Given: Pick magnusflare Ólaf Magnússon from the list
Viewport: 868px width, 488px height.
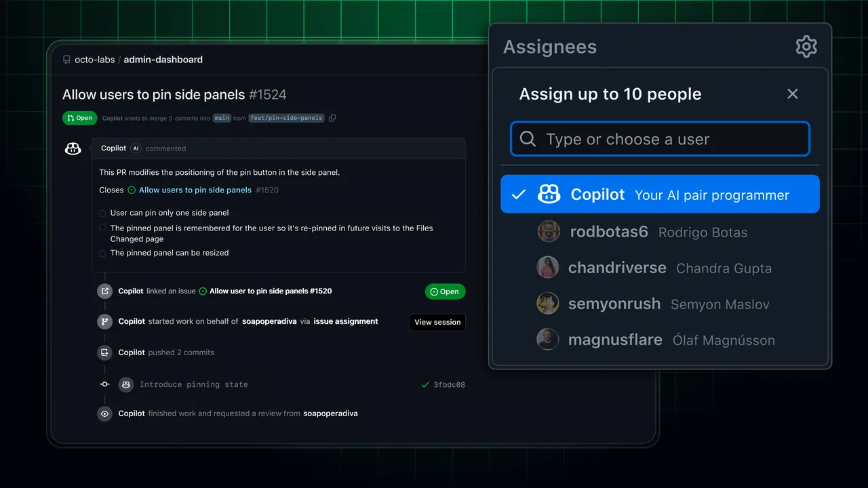Looking at the screenshot, I should tap(671, 340).
